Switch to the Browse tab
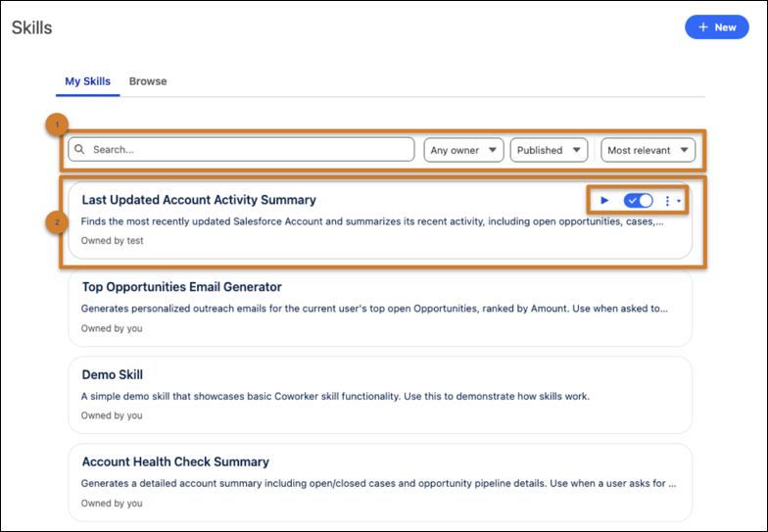 (x=148, y=81)
